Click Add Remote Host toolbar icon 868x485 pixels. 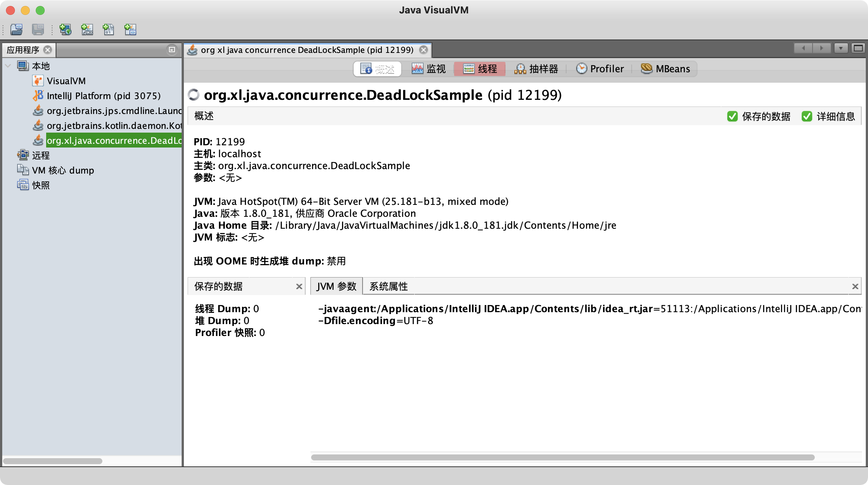[x=66, y=29]
